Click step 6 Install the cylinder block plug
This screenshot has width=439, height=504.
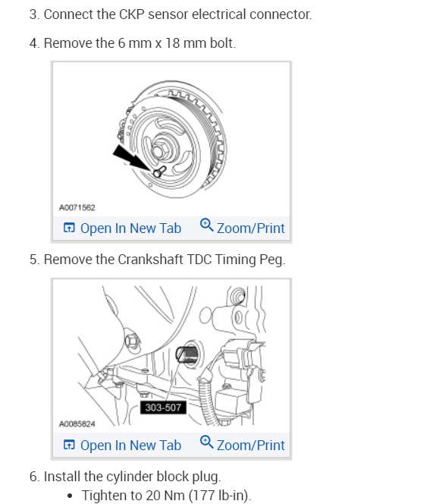[125, 477]
